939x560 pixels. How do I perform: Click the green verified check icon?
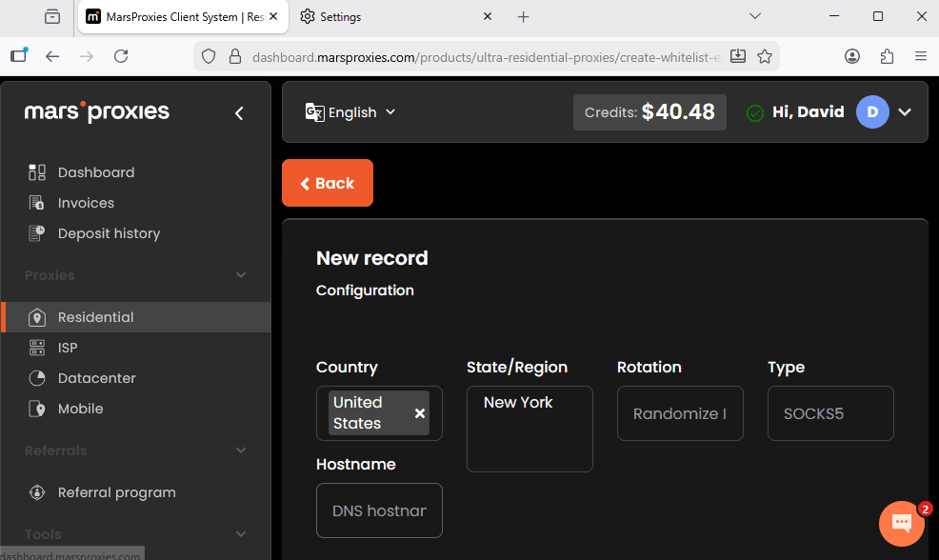pyautogui.click(x=755, y=112)
